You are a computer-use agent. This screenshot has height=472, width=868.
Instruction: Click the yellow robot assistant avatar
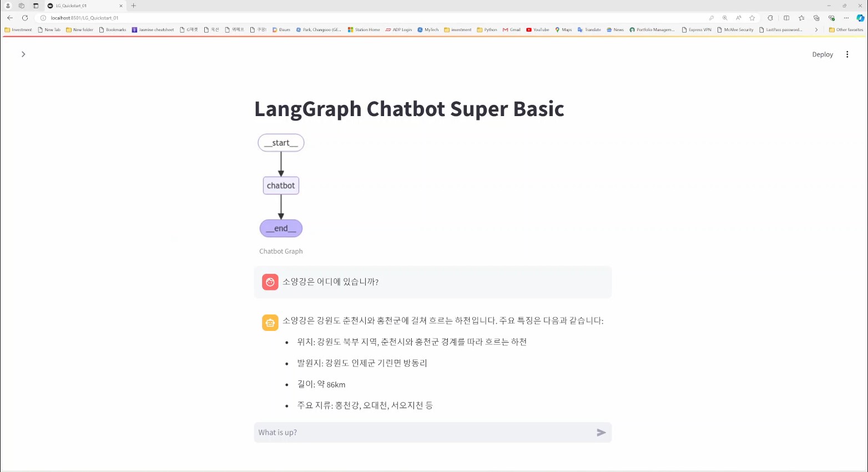[x=270, y=323]
